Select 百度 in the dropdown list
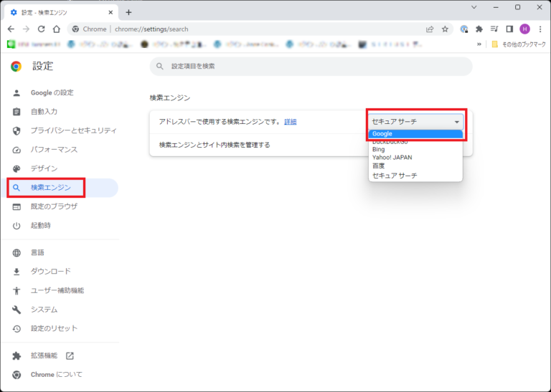Image resolution: width=551 pixels, height=392 pixels. (x=379, y=166)
